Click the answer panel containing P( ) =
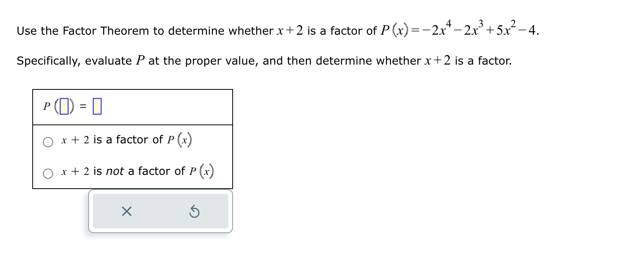 (x=132, y=106)
